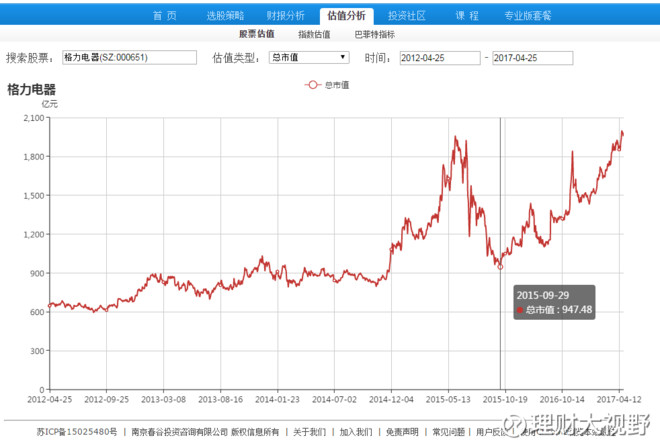660x442 pixels.
Task: Click the start date field 2012-04-25
Action: click(x=440, y=58)
